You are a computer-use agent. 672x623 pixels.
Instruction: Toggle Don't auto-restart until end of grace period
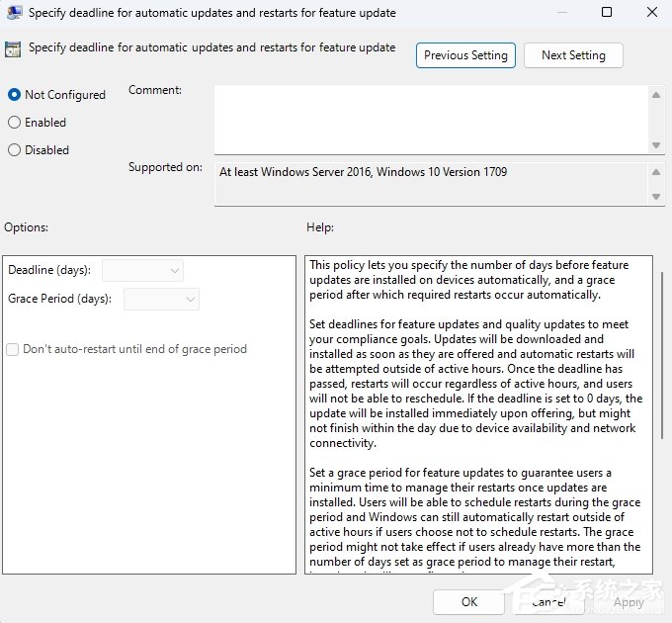pos(13,349)
